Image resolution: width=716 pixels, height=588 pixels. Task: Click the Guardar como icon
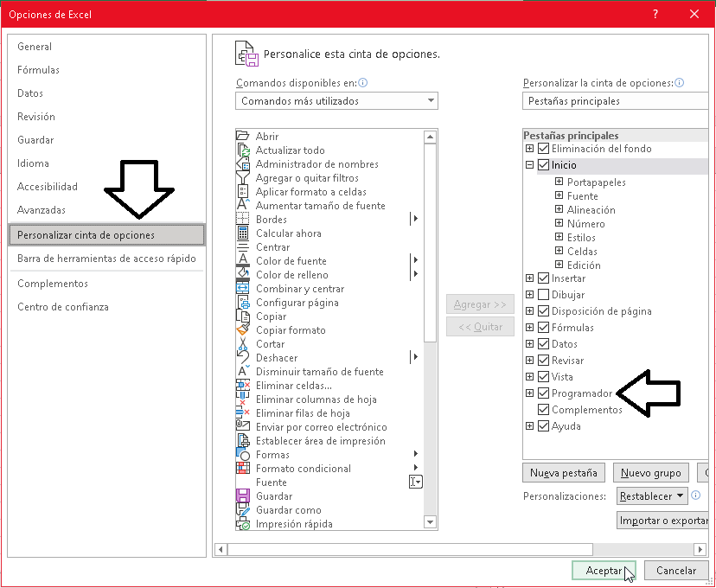click(x=243, y=509)
